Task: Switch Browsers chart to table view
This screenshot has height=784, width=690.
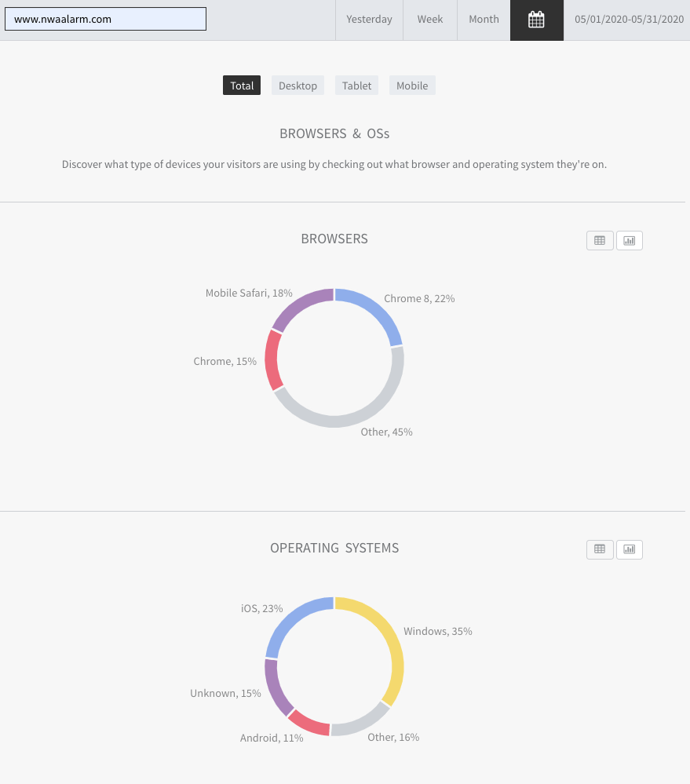Action: [600, 240]
